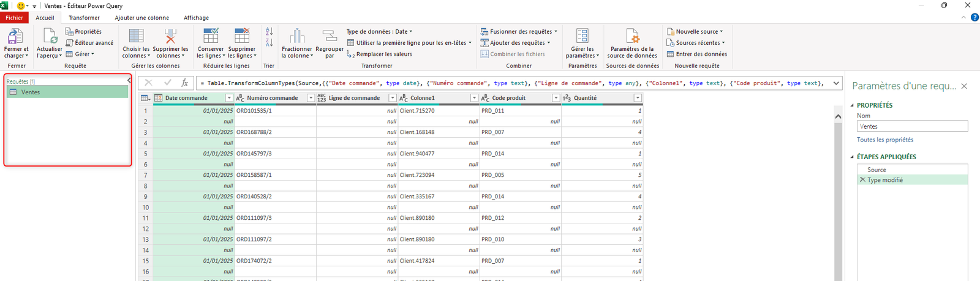The height and width of the screenshot is (281, 980).
Task: Open the Quantité filter dropdown
Action: pyautogui.click(x=638, y=98)
